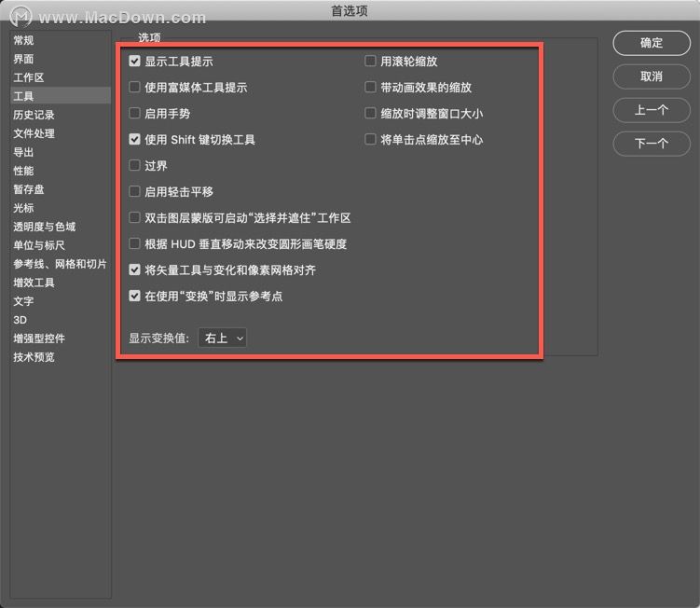Select 常规 in preferences sidebar
The image size is (700, 608).
point(61,40)
